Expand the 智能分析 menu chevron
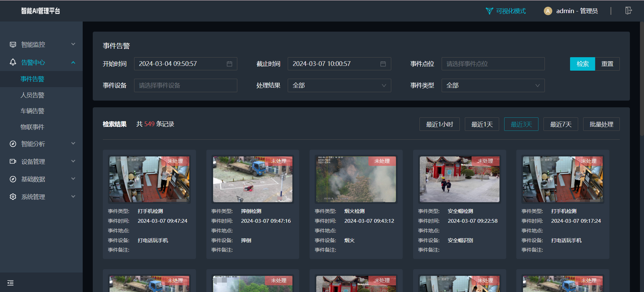 [73, 143]
